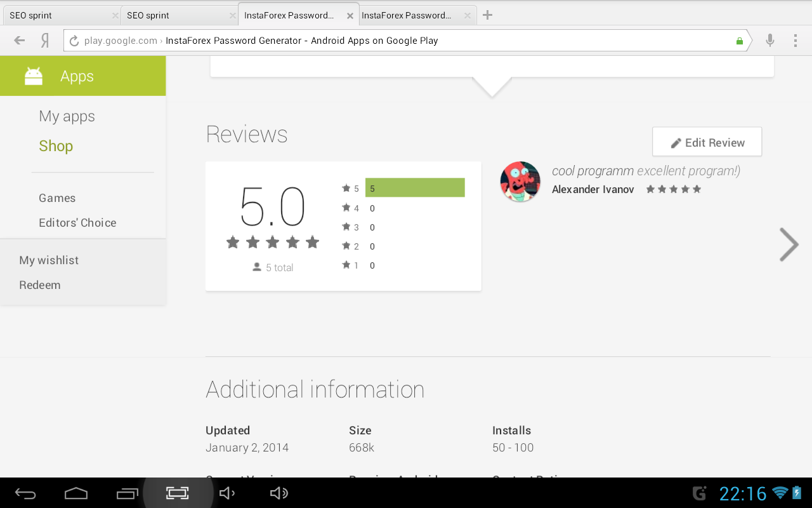Open the Apps section header
Image resolution: width=812 pixels, height=508 pixels.
tap(82, 76)
